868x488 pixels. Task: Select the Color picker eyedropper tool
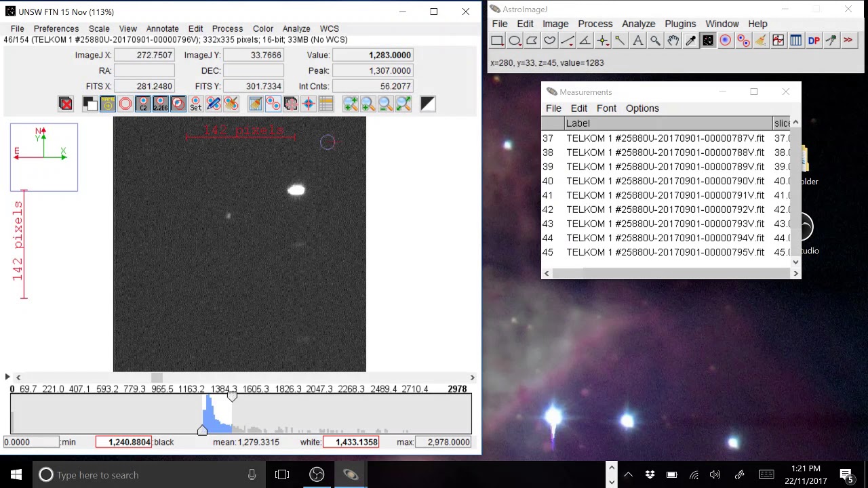(690, 41)
